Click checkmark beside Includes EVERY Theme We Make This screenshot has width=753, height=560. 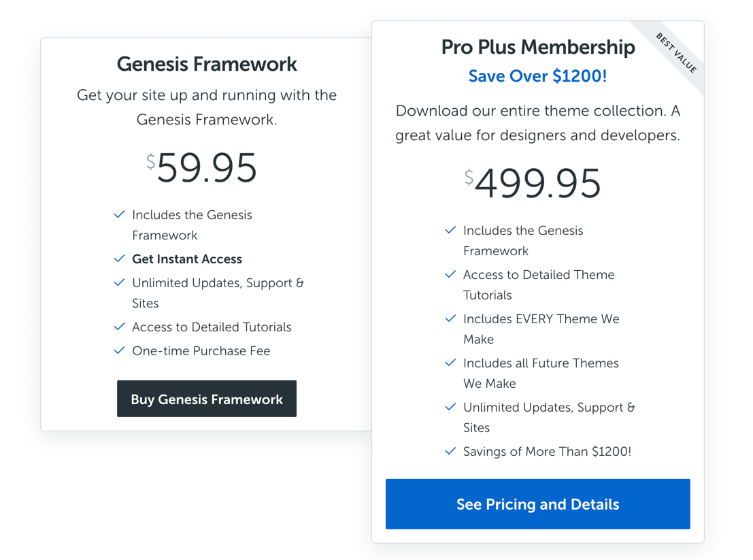(450, 318)
